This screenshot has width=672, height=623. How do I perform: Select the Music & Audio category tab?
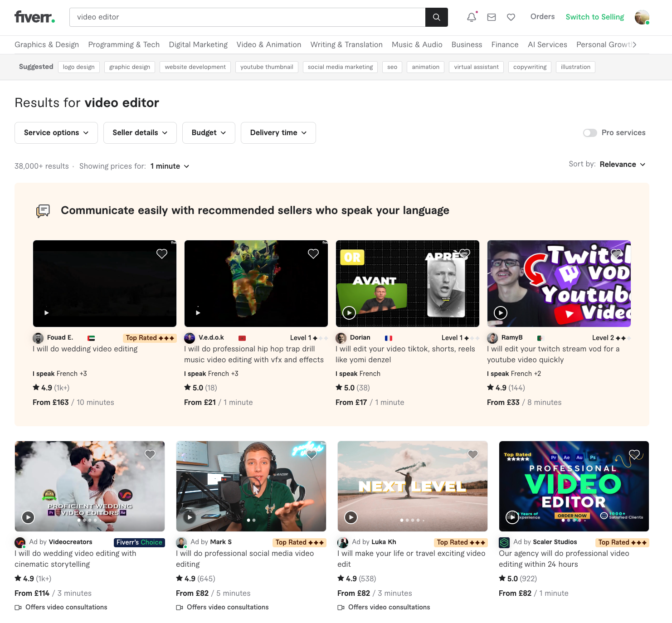[417, 44]
